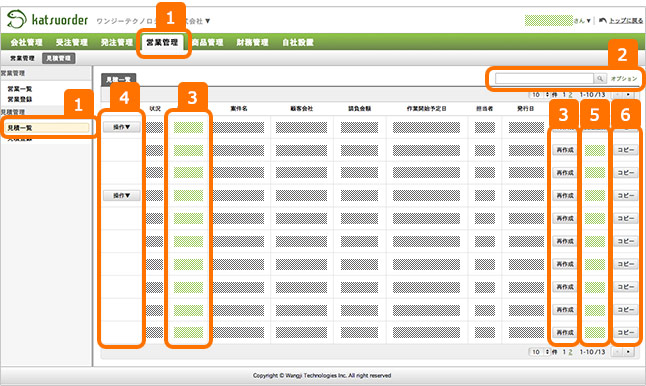Go to page 1 in the pager above the table
Image resolution: width=646 pixels, height=386 pixels.
(x=564, y=95)
